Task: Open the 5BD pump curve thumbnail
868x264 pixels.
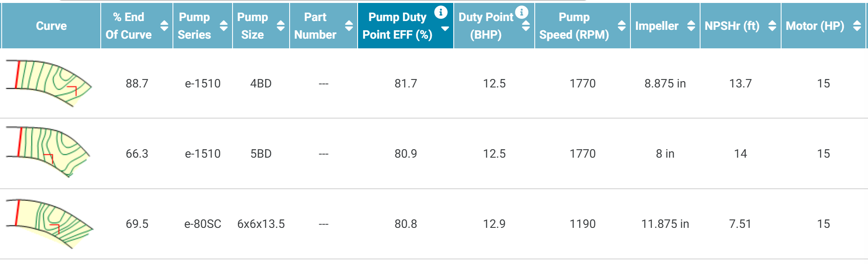Action: point(49,153)
